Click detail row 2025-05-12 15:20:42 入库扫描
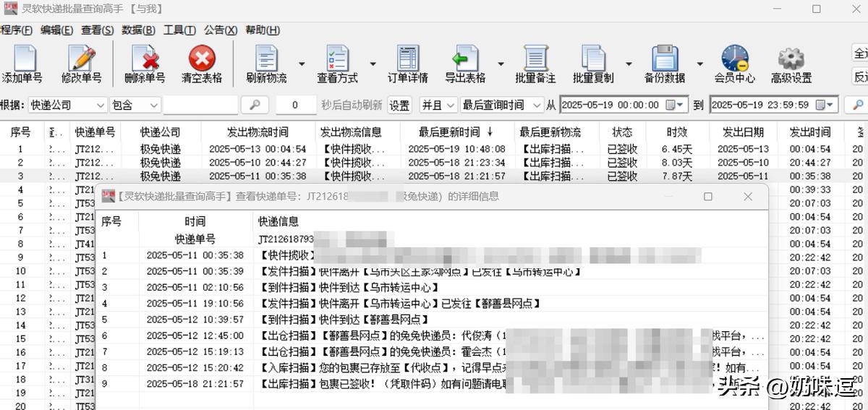The height and width of the screenshot is (410, 868). 431,367
